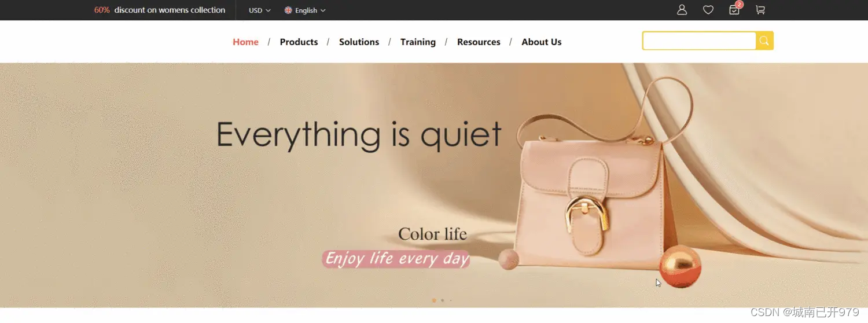The height and width of the screenshot is (323, 868).
Task: Open the wishlist heart icon
Action: coord(708,10)
